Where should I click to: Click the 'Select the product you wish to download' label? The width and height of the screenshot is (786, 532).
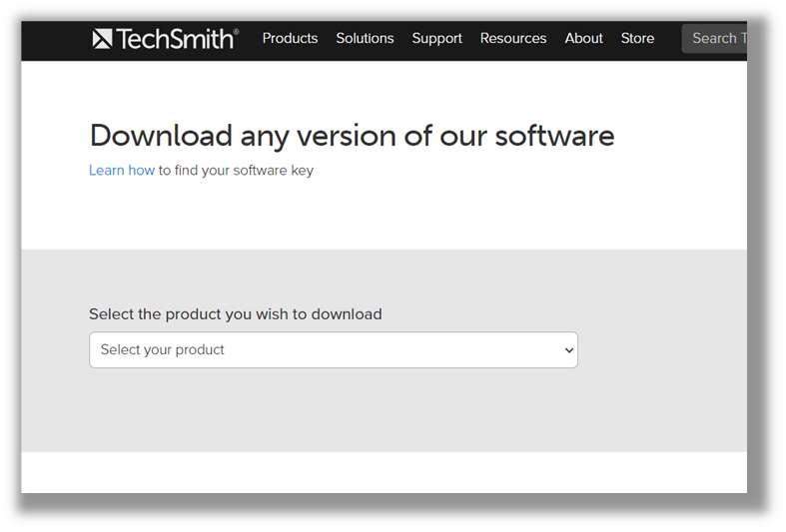point(235,314)
